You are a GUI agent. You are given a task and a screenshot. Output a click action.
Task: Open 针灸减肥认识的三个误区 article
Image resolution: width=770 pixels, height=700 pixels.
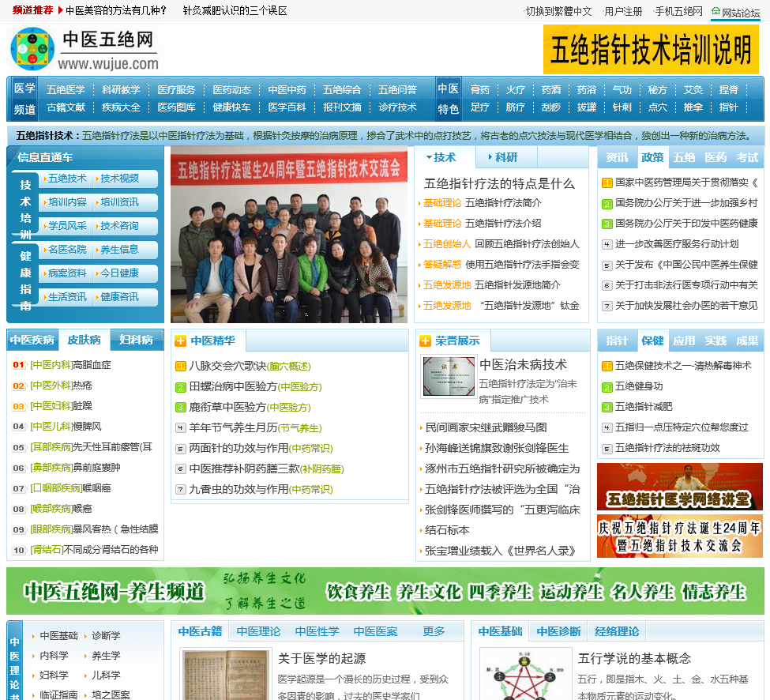[235, 10]
